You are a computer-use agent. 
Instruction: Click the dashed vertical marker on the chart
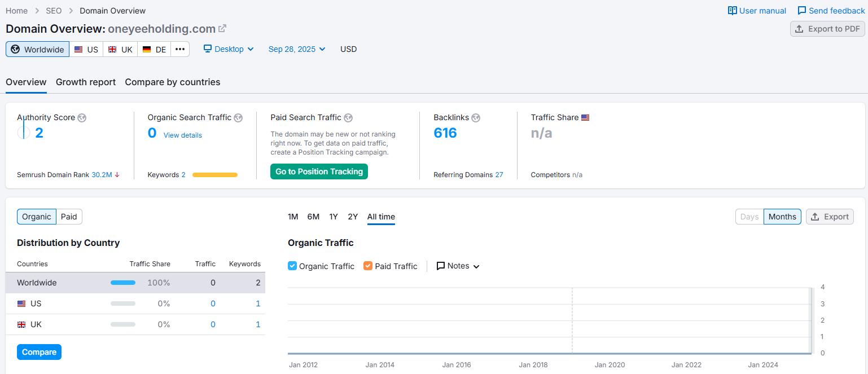[572, 320]
